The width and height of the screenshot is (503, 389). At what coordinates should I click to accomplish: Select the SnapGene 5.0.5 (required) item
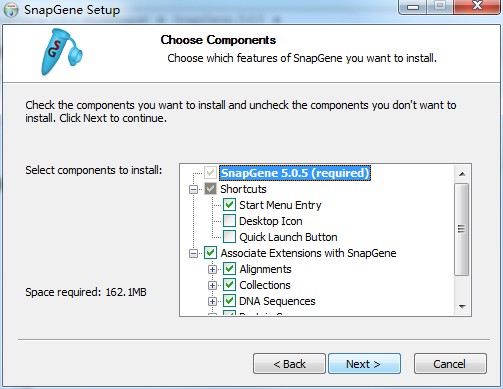click(295, 173)
